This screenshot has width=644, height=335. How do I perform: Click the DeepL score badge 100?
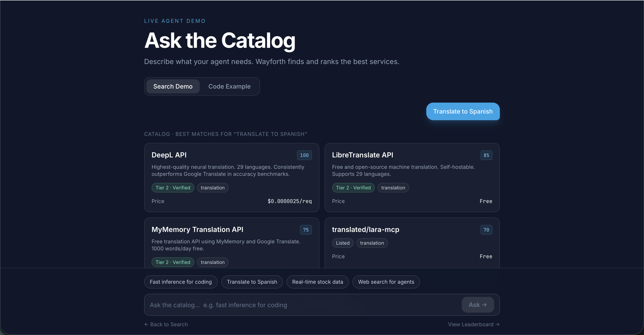[304, 155]
